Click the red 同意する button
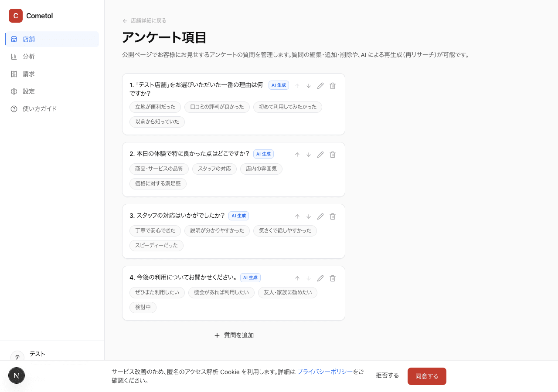This screenshot has width=558, height=392. (427, 376)
